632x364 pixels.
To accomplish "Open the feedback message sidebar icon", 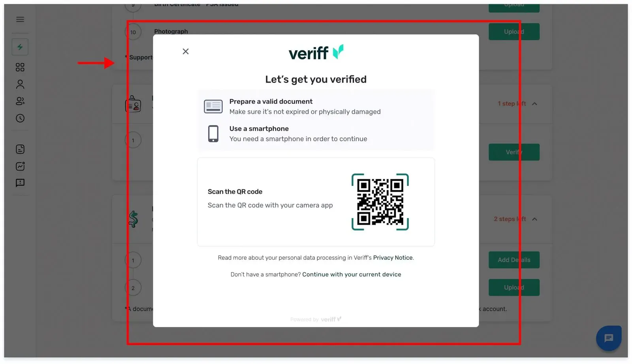I will [x=20, y=183].
